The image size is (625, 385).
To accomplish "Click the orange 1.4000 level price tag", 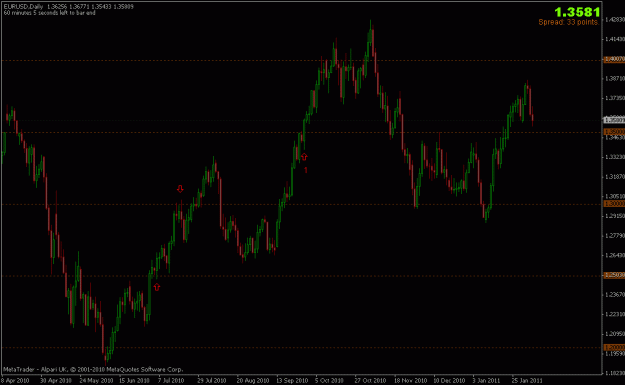I will pos(614,59).
